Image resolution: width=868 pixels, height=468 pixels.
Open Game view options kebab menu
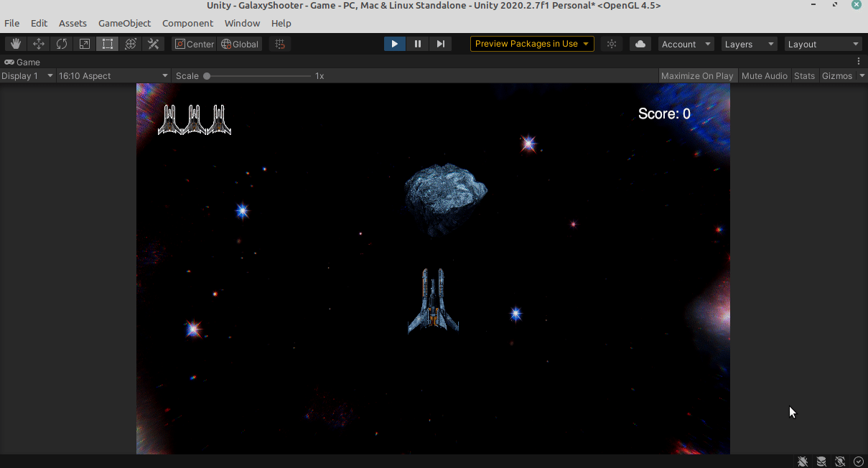pyautogui.click(x=859, y=62)
